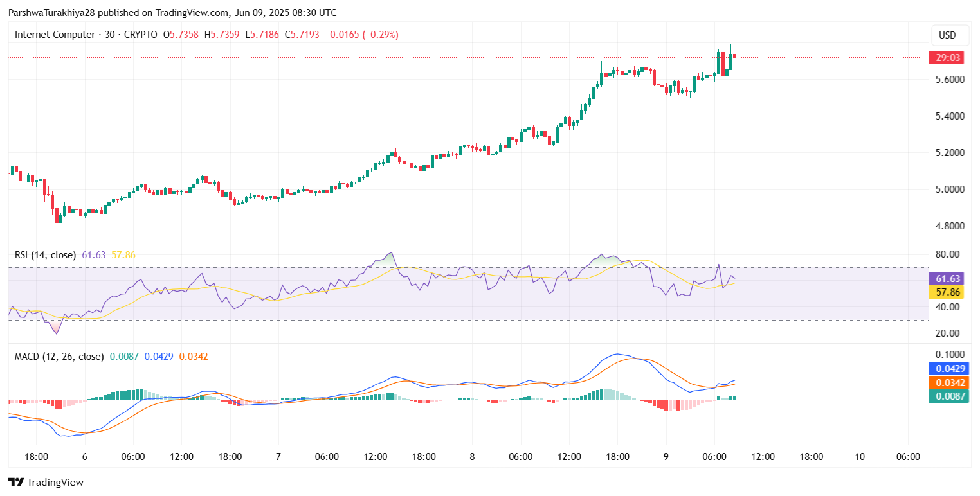Click the purple 61.63 RSI axis tag
980x496 pixels.
(x=948, y=278)
